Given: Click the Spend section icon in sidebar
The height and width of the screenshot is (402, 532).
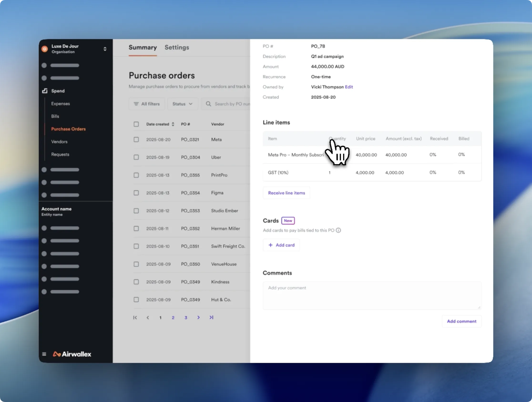Looking at the screenshot, I should coord(45,91).
